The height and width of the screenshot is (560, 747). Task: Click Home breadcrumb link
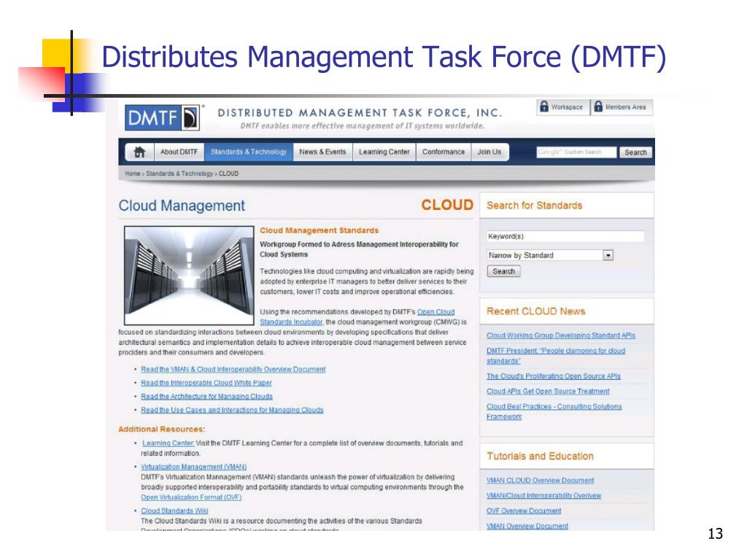133,174
